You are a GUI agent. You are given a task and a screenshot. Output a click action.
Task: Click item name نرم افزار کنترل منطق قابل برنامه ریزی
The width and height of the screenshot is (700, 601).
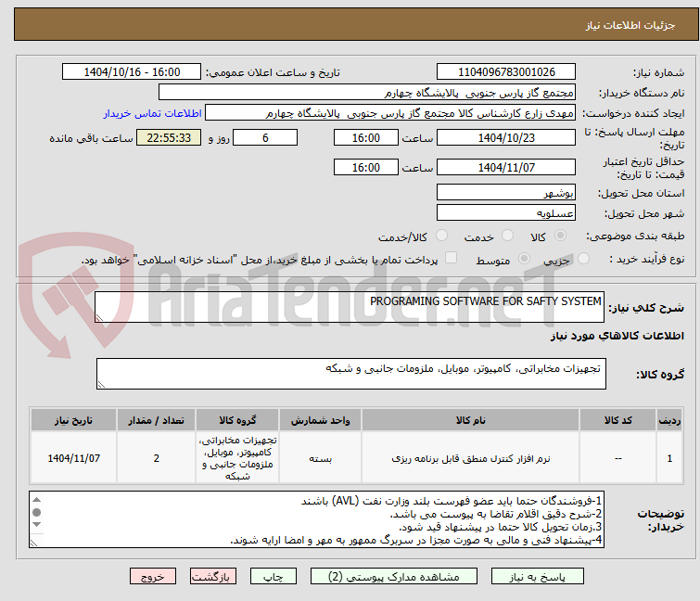[471, 458]
